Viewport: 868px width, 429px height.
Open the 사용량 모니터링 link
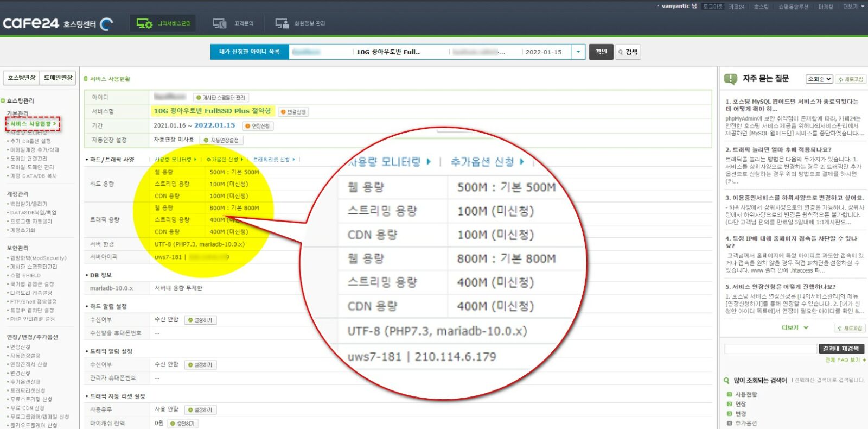pyautogui.click(x=175, y=160)
